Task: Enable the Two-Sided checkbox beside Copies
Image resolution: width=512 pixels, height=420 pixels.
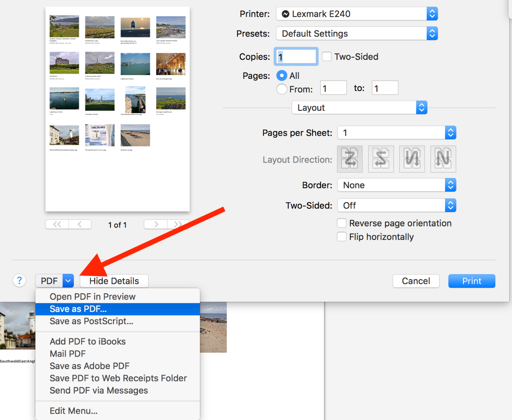Action: [x=327, y=57]
